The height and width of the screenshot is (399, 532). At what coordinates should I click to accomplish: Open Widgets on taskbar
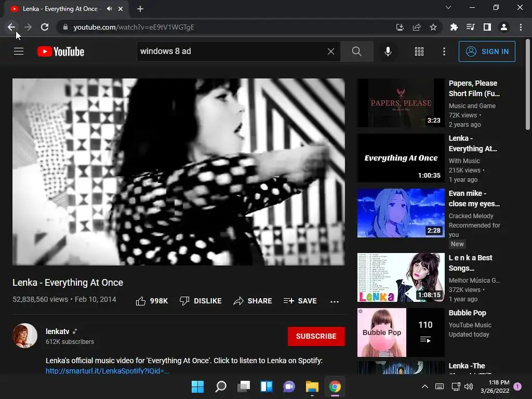pos(267,387)
